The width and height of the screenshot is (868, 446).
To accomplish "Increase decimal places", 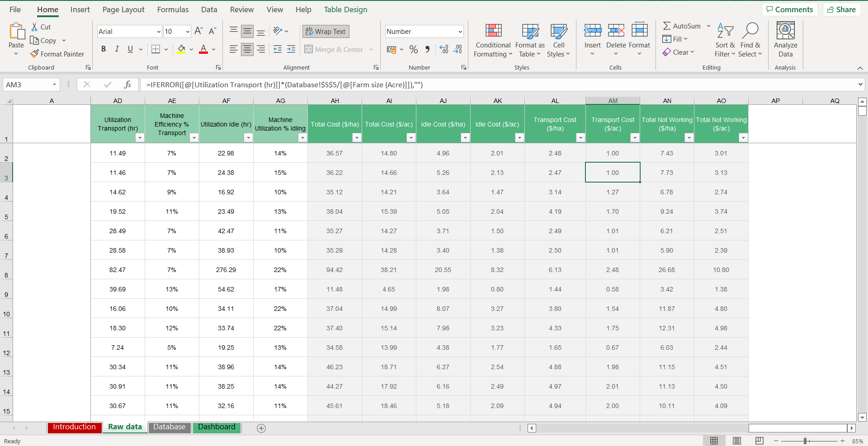I will tap(444, 49).
